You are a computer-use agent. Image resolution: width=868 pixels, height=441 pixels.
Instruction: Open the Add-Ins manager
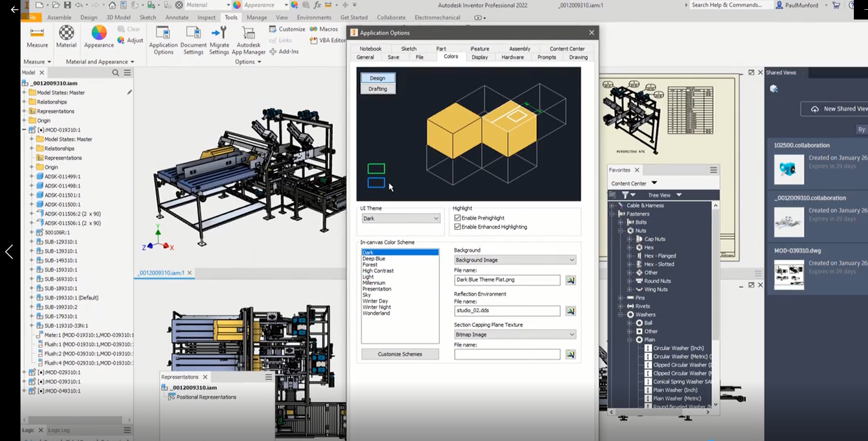[284, 52]
